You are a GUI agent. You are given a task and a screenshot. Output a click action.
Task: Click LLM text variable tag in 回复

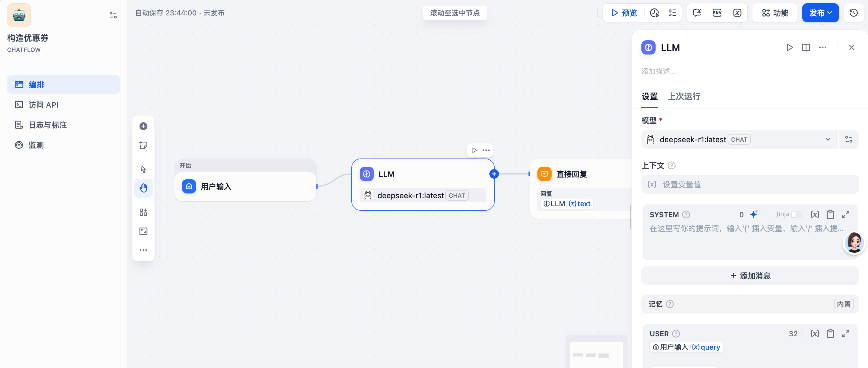567,204
